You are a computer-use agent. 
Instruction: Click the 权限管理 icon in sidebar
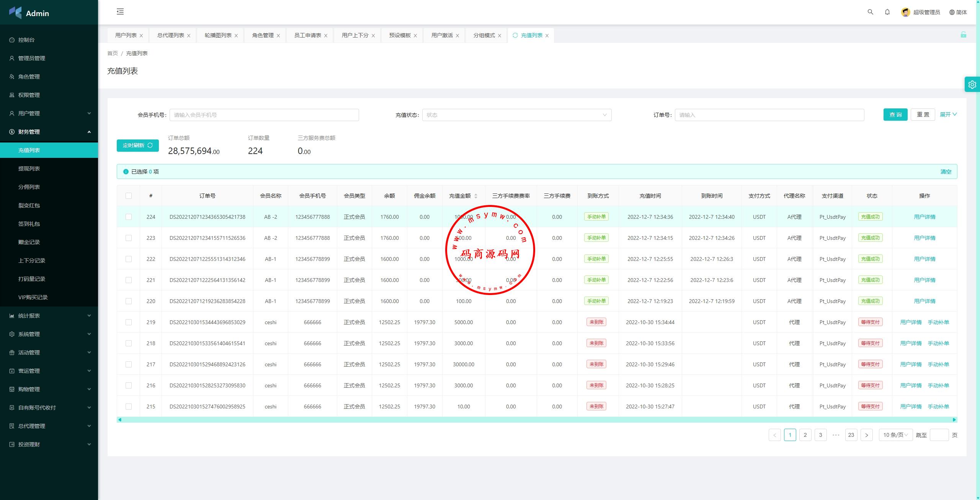12,95
